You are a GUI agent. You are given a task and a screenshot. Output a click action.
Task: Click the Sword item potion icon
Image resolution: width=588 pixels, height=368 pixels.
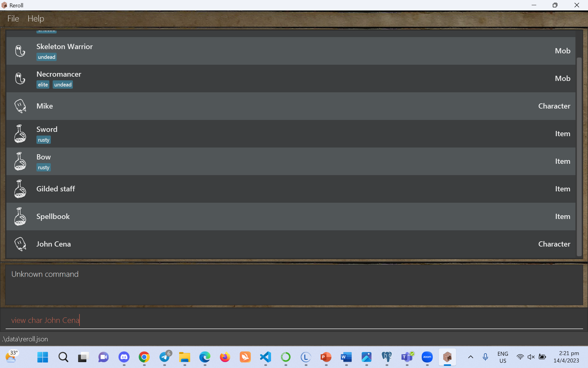click(20, 134)
